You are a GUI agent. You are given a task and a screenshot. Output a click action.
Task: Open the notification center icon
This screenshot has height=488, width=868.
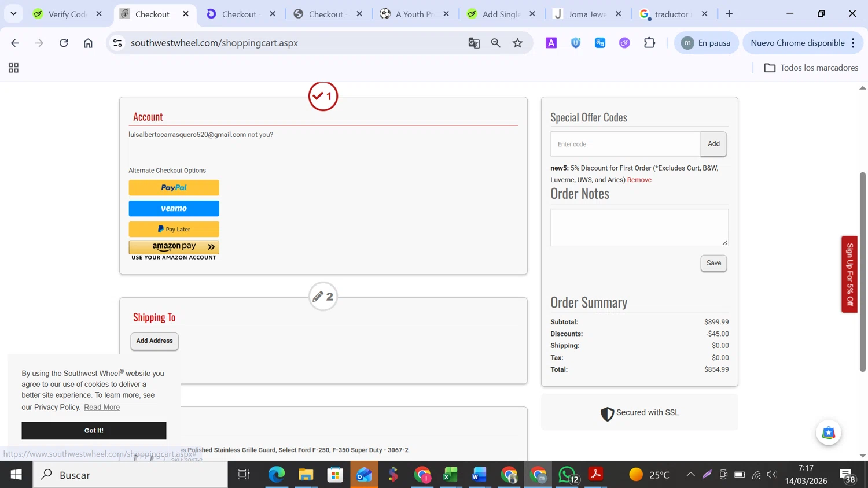(848, 476)
